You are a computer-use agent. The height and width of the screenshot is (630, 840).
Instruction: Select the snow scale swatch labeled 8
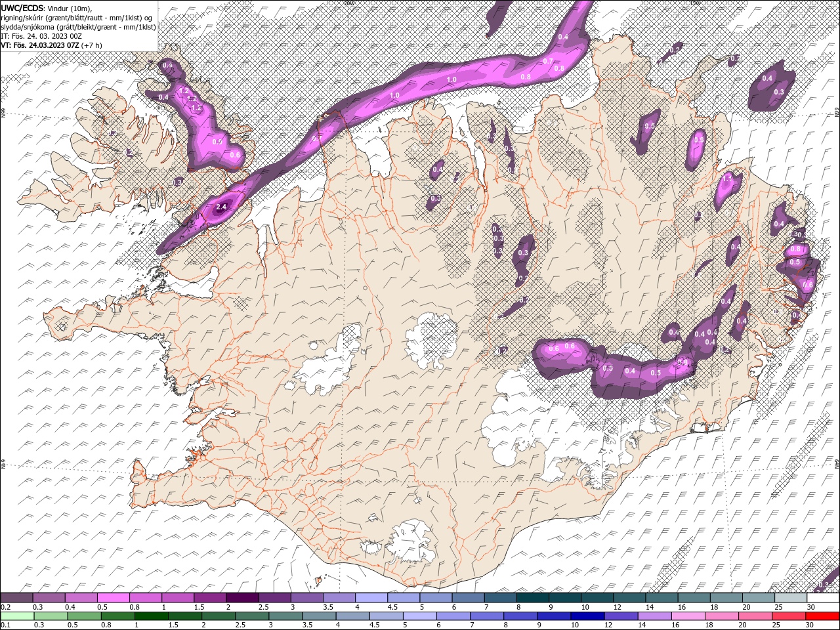tap(533, 598)
